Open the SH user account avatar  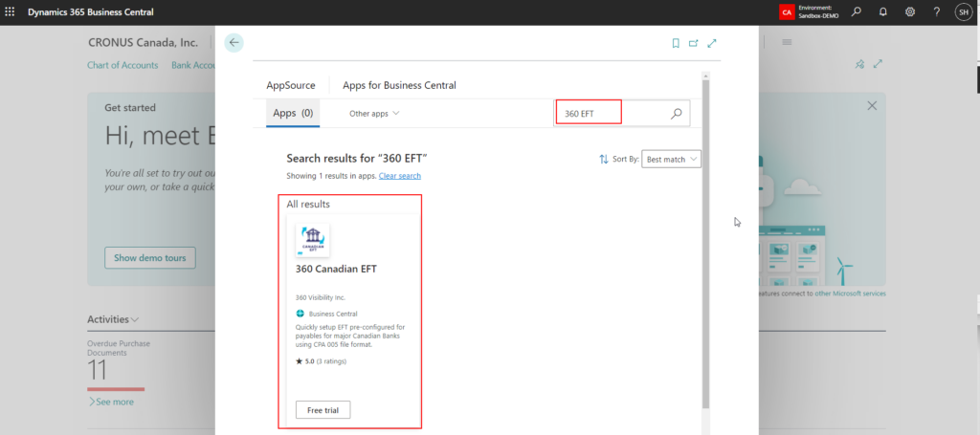(x=964, y=11)
